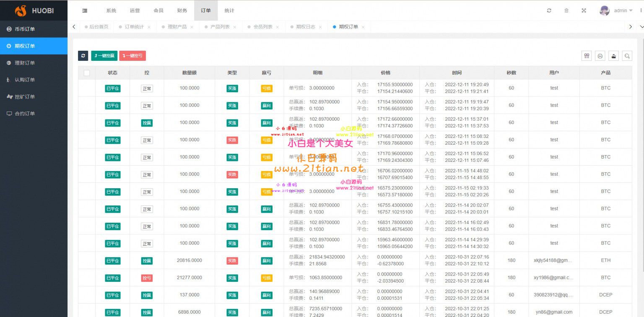Click the dark refresh table button
This screenshot has width=644, height=317.
click(x=83, y=56)
